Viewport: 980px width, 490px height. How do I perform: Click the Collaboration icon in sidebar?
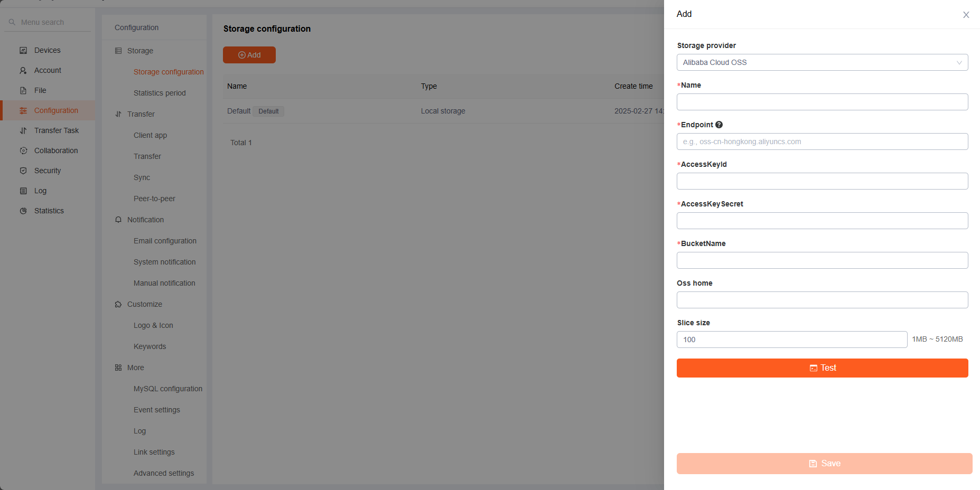[x=23, y=150]
